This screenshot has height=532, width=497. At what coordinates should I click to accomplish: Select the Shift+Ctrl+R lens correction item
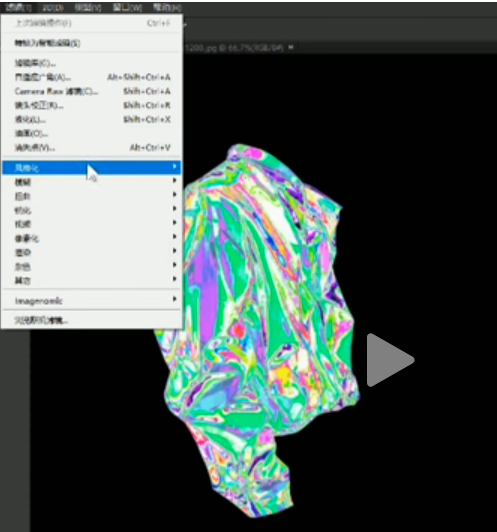92,106
